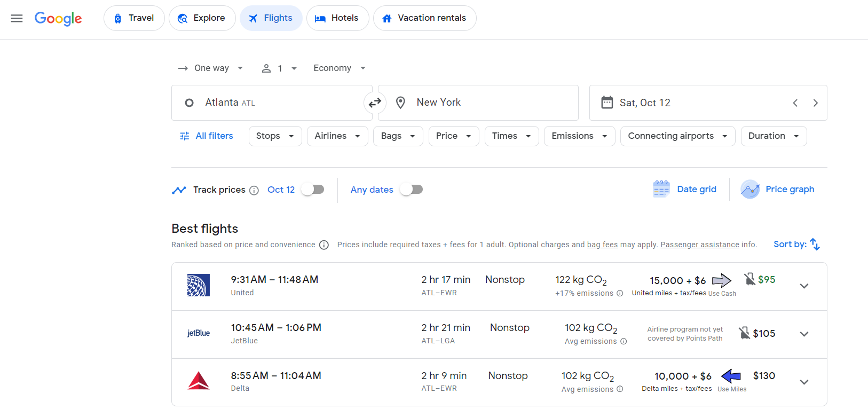Open the One way trip type dropdown
Image resolution: width=868 pixels, height=417 pixels.
pos(211,68)
